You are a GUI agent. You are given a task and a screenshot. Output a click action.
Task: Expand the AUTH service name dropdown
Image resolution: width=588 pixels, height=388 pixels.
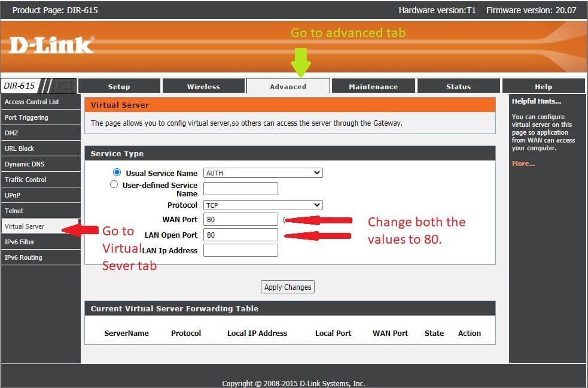[x=263, y=172]
